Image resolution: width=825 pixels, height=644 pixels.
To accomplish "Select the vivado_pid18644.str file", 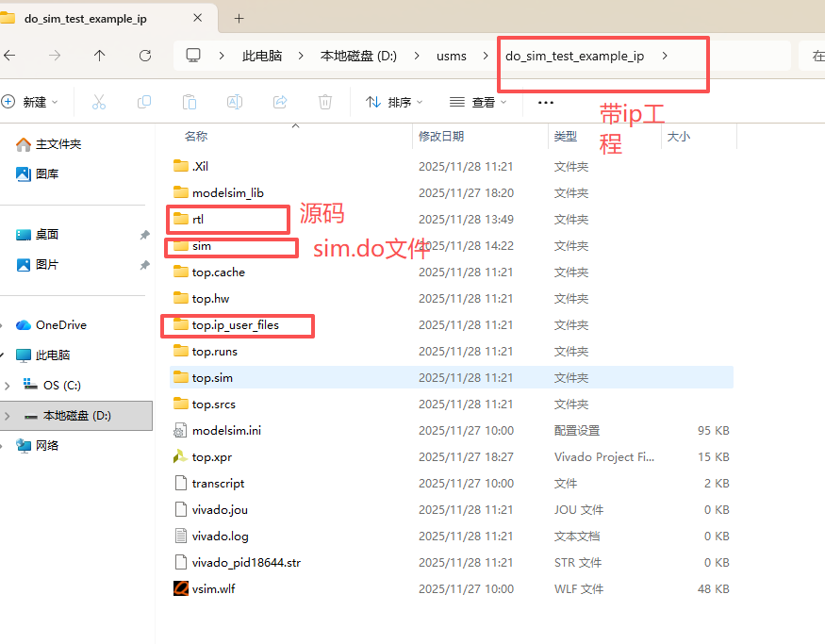I will click(x=452, y=563).
